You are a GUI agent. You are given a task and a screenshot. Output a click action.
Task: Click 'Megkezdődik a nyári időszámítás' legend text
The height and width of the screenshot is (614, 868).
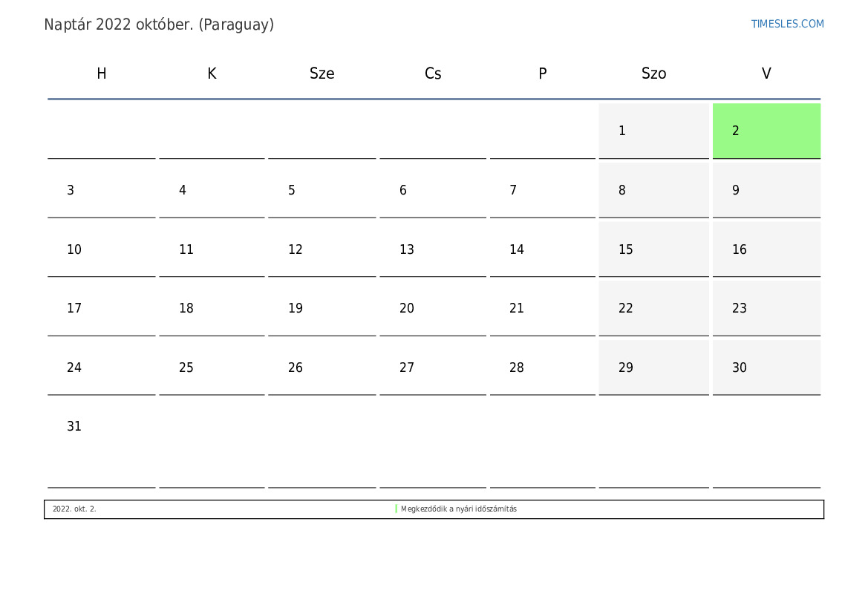[x=458, y=509]
